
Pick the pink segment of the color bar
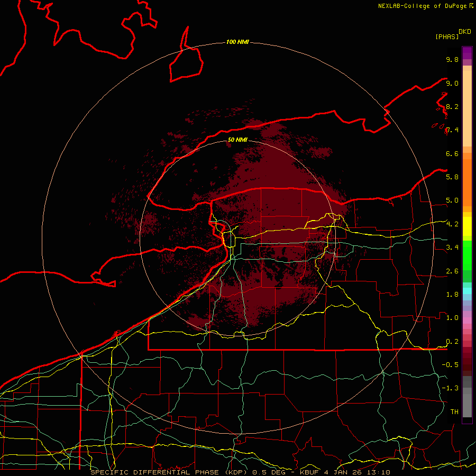point(467,321)
